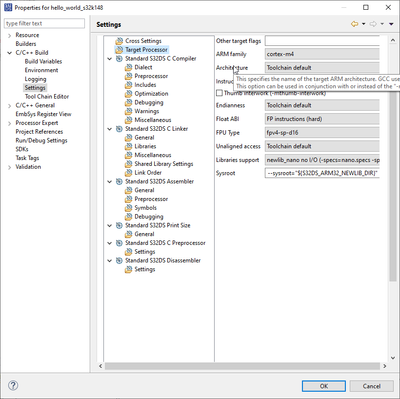Click the OK button
400x399 pixels.
pos(324,386)
